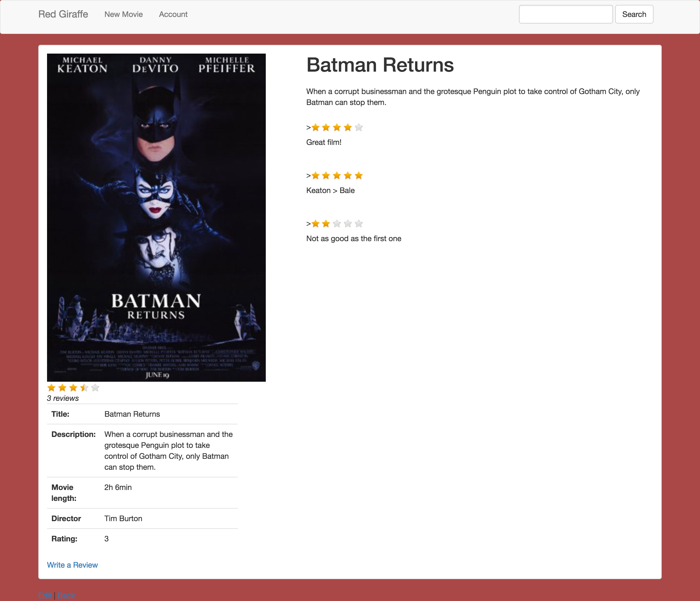
Task: Click the Batman Returns heading
Action: click(380, 65)
